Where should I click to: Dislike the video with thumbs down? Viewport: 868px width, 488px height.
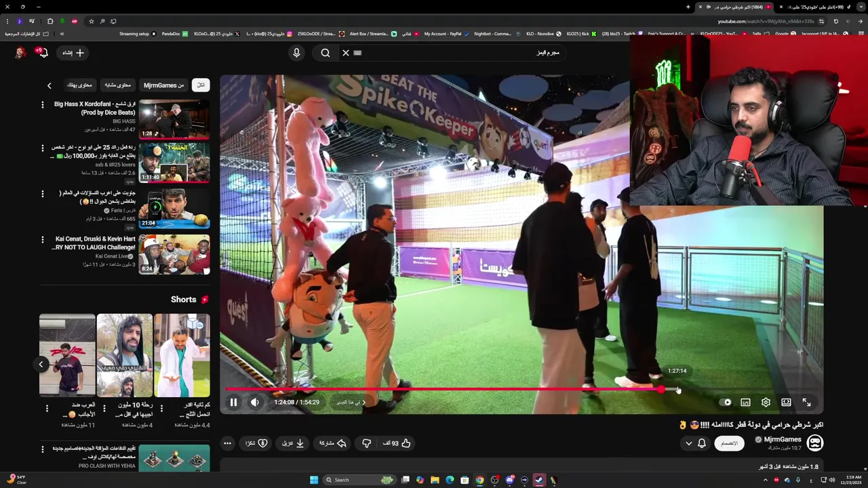tap(367, 443)
